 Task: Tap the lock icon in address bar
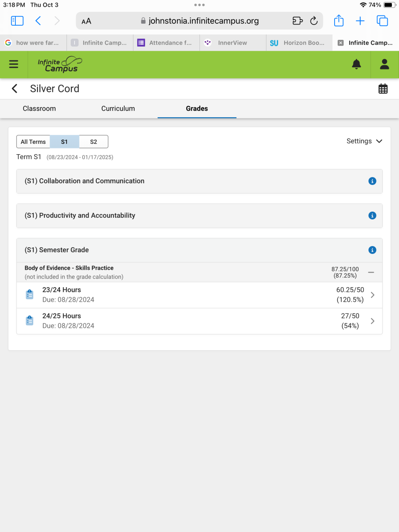[143, 21]
